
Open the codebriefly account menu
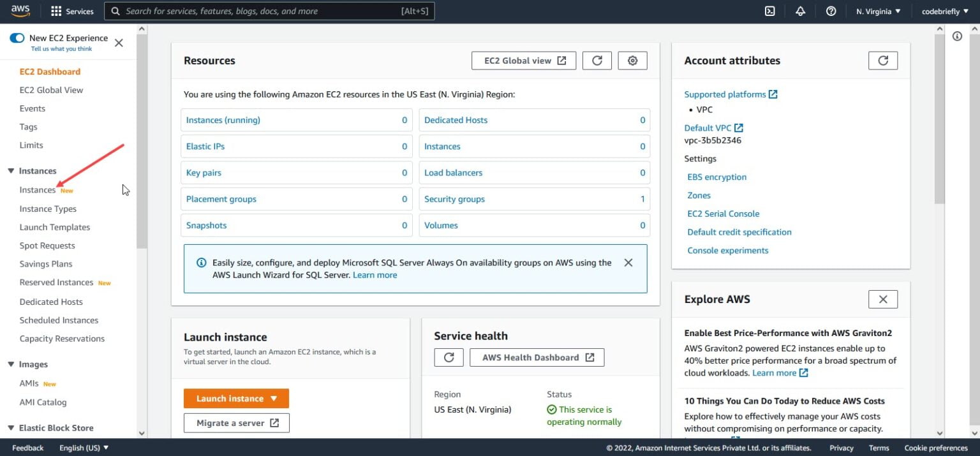(944, 11)
